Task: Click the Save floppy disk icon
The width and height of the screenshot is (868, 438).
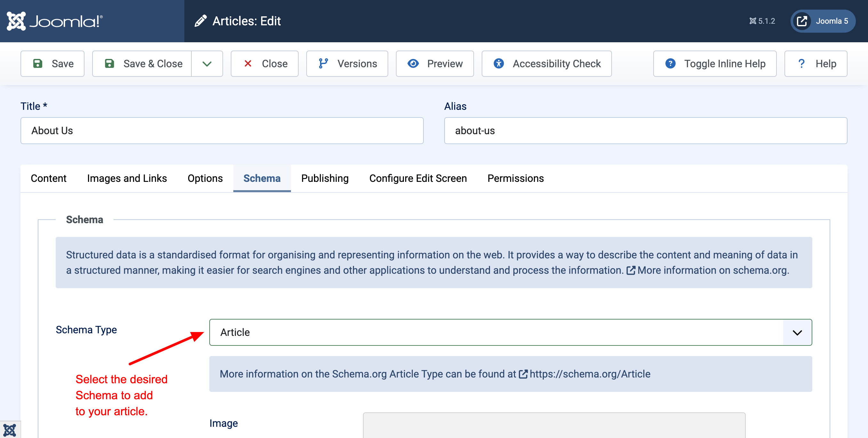Action: click(38, 63)
